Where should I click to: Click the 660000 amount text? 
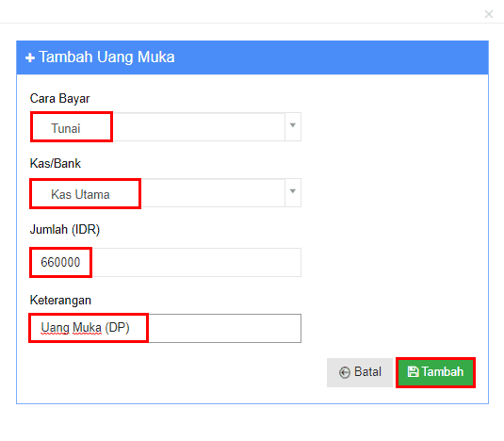(60, 262)
